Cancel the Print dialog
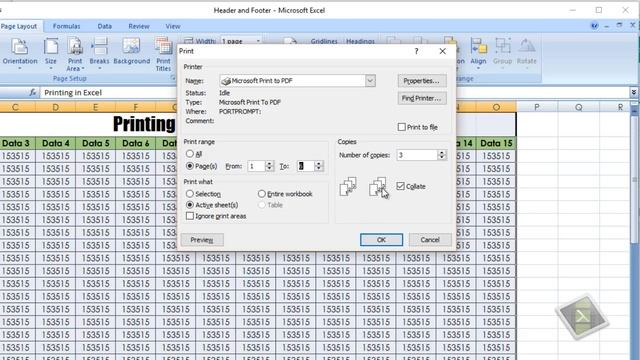 [x=430, y=240]
